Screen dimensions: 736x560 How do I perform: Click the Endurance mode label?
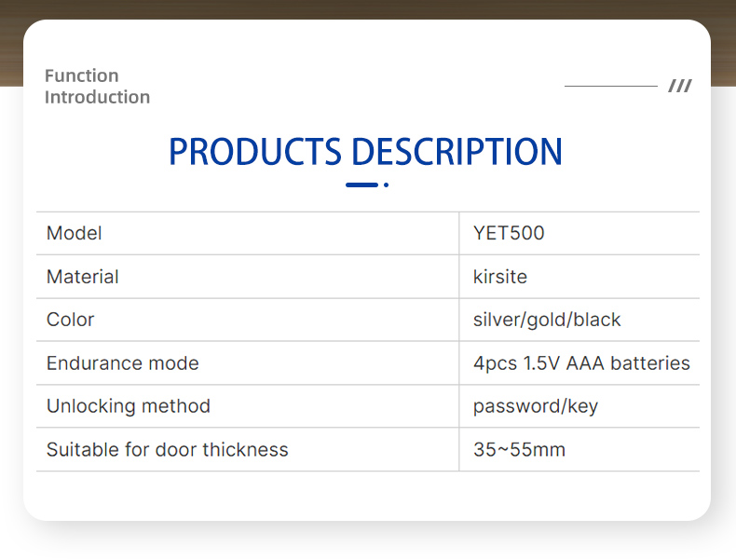pos(123,363)
